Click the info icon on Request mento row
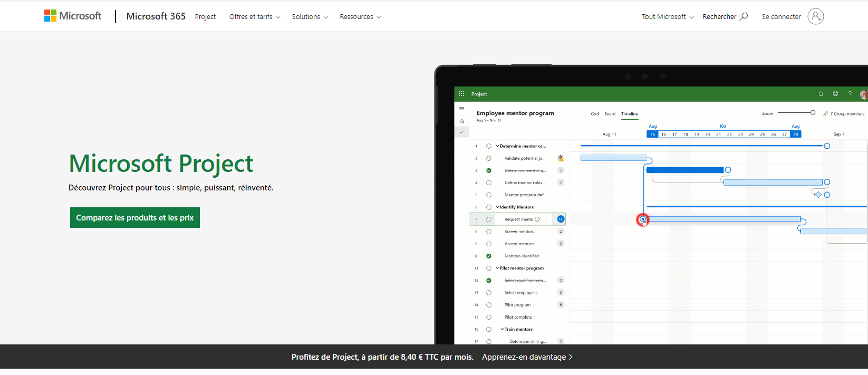 click(537, 219)
